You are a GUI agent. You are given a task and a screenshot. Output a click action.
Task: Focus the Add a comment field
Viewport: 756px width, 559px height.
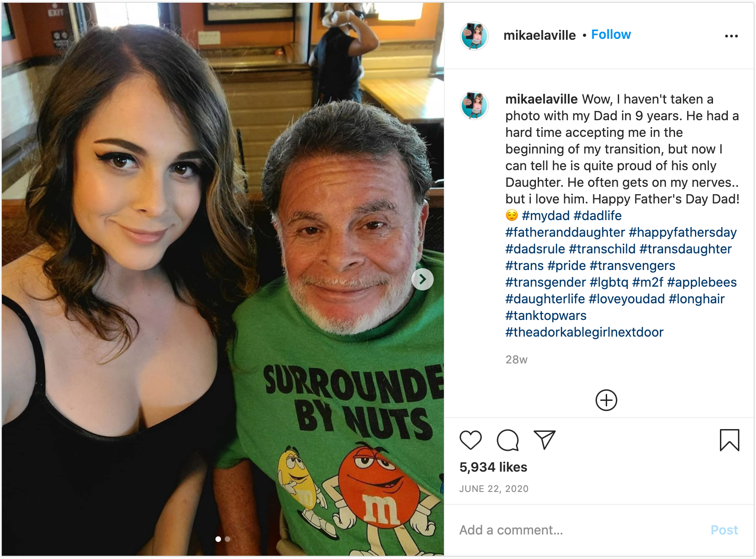click(580, 530)
